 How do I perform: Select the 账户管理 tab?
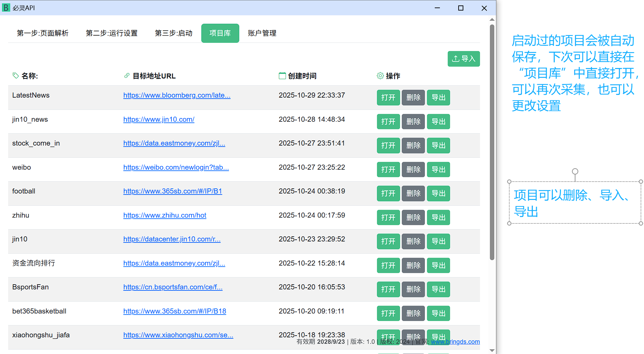click(x=262, y=33)
